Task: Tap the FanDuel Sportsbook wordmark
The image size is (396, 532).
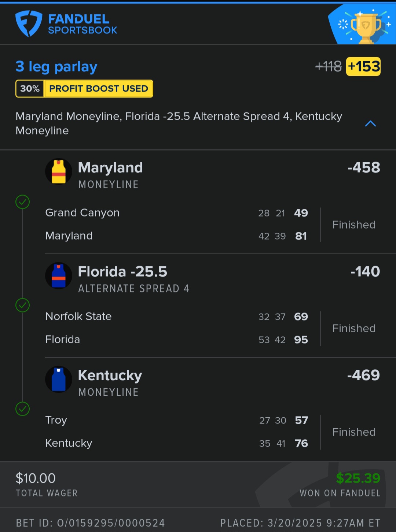Action: click(x=82, y=24)
